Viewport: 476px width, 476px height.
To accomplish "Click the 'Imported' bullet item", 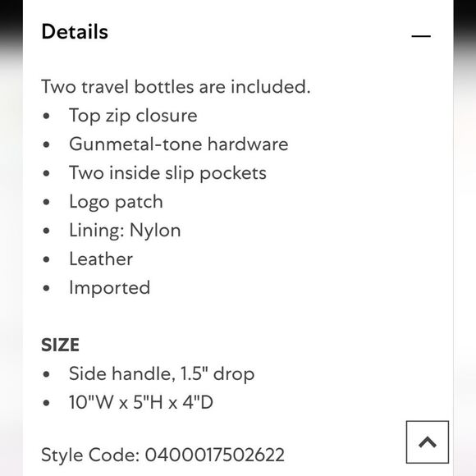I will [x=110, y=288].
